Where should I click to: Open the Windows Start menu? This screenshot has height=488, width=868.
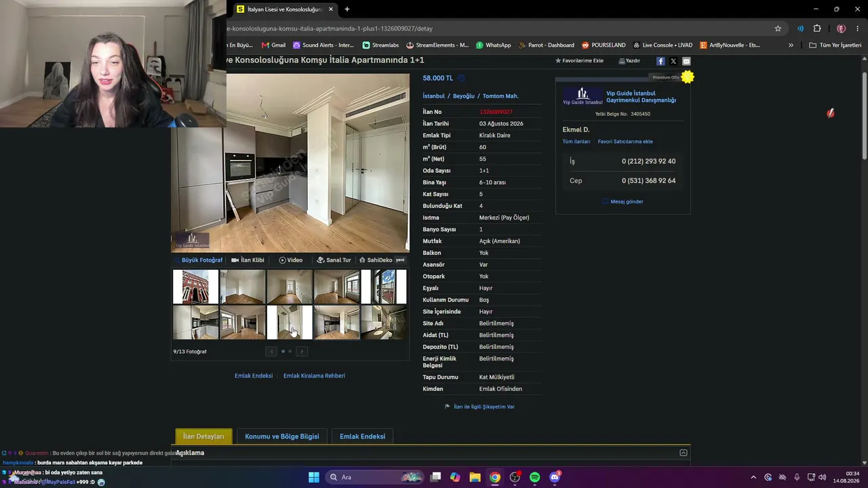point(314,477)
